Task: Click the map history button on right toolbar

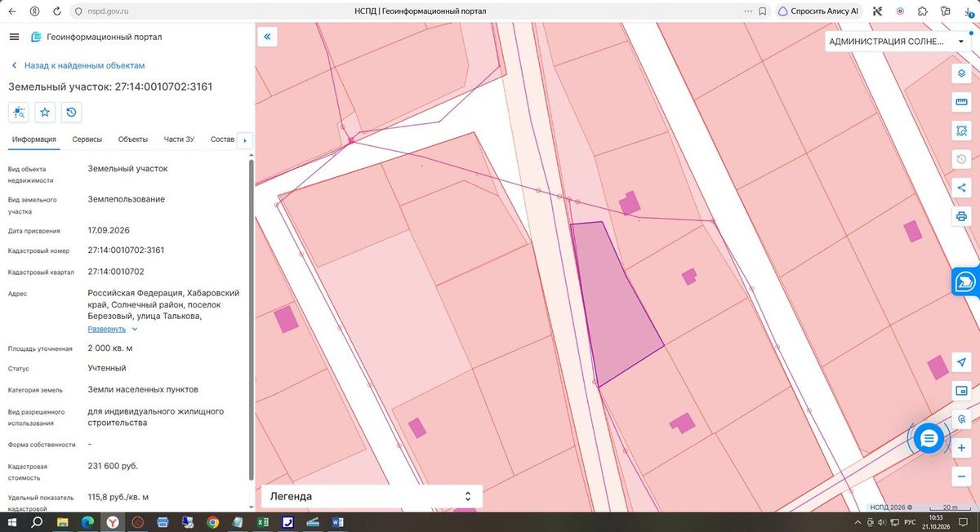Action: (x=961, y=159)
